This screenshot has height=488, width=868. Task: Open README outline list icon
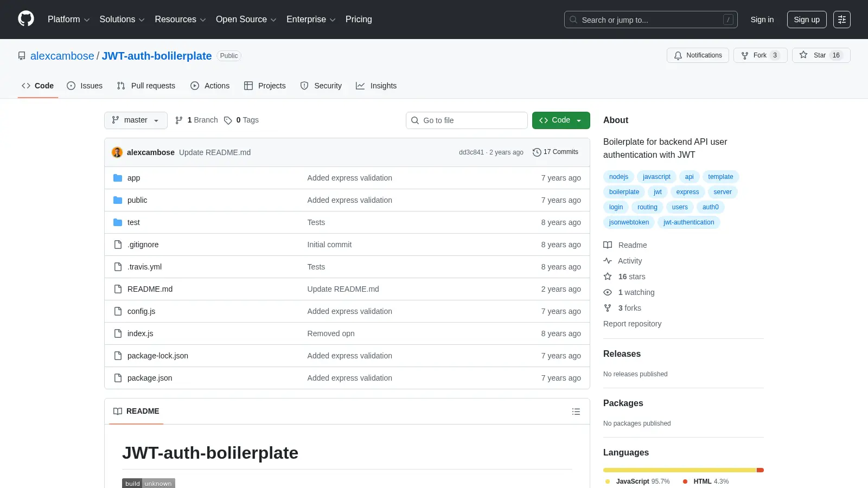[576, 412]
